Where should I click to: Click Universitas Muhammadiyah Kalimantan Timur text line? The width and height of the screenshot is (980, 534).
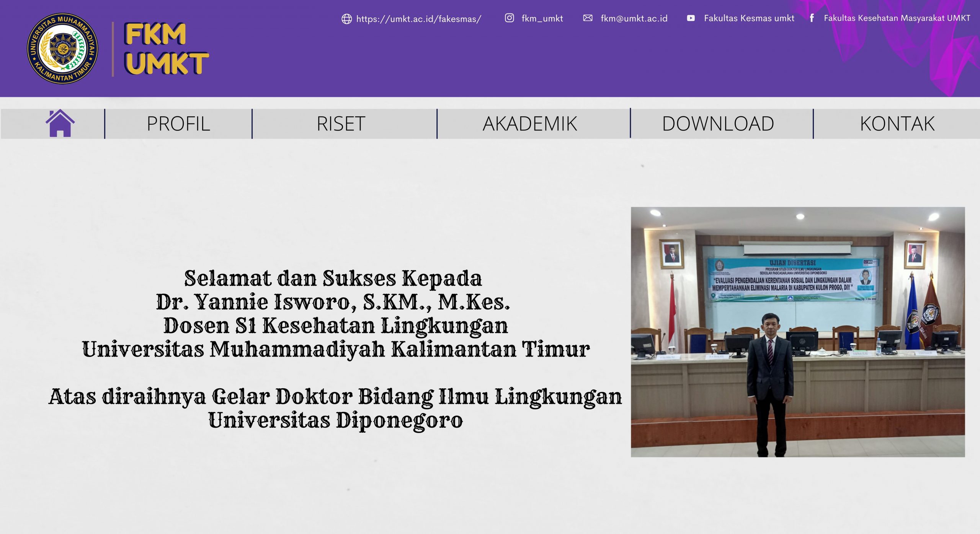point(336,349)
